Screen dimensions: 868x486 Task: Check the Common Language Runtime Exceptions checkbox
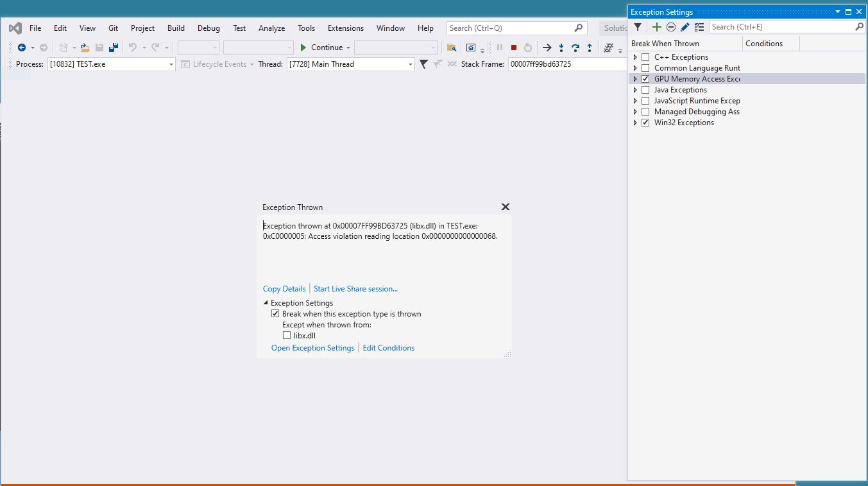[x=645, y=68]
